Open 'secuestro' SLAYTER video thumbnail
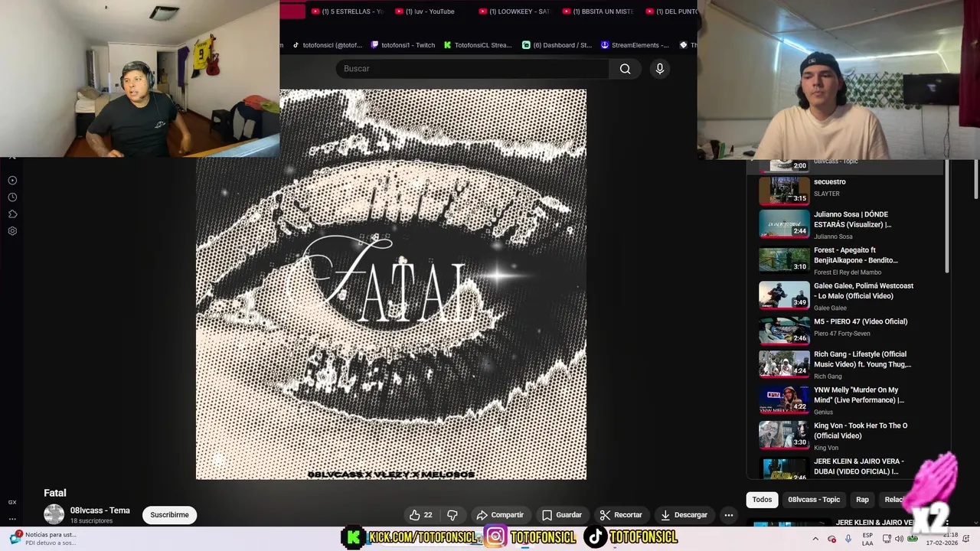Screen dimensions: 980x551 click(x=784, y=191)
